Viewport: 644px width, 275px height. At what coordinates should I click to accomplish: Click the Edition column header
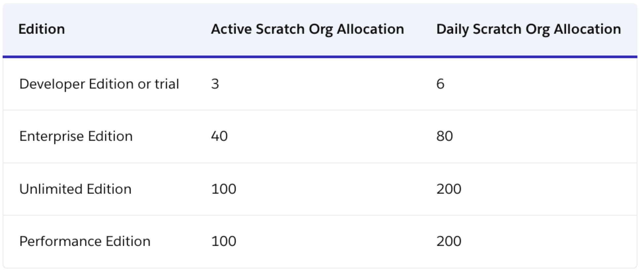pos(42,29)
